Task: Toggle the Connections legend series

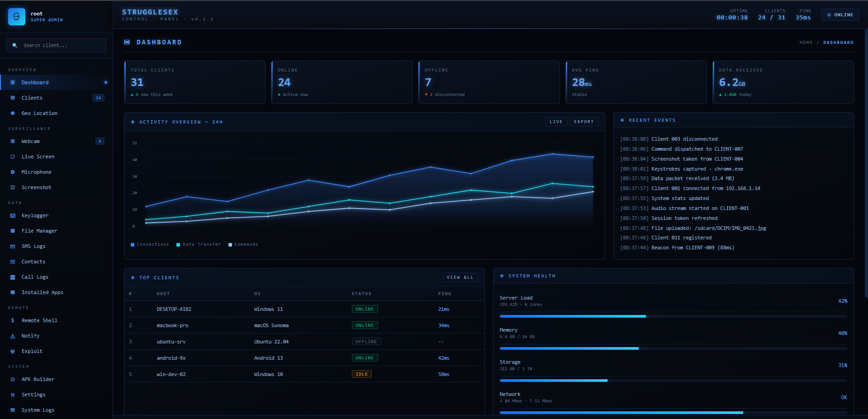Action: pos(150,244)
